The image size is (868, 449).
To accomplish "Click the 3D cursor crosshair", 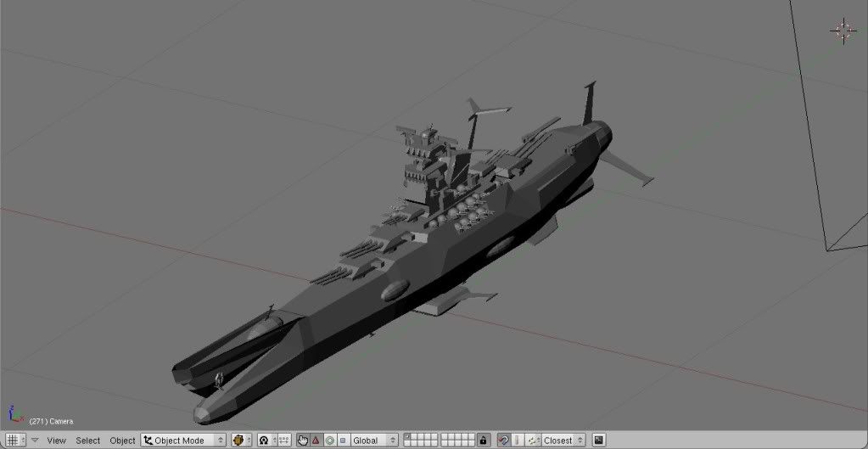I will (843, 31).
